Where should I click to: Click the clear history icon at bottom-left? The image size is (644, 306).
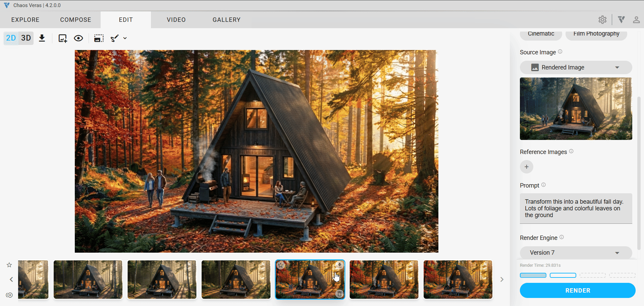9,295
